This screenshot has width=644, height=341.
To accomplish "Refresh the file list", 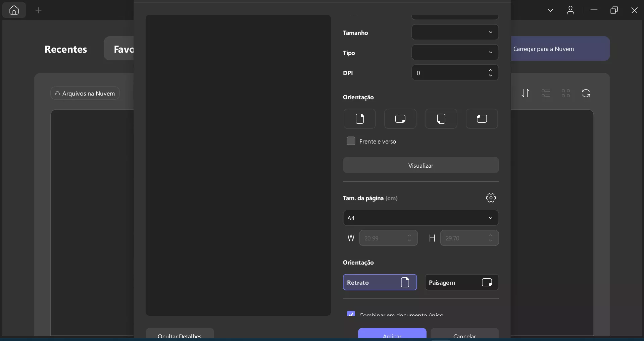I will coord(586,93).
